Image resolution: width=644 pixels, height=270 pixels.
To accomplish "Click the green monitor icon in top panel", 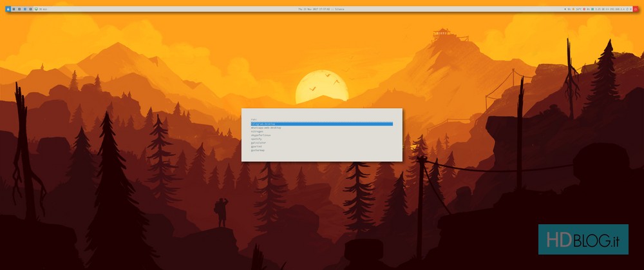I will coord(36,9).
